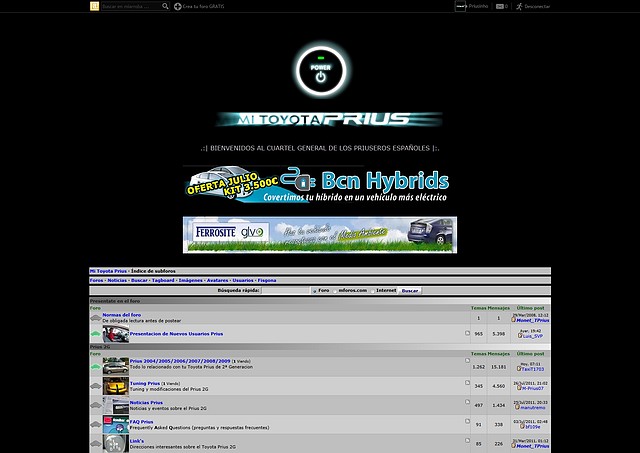640x453 pixels.
Task: Open manutremo last poster link
Action: click(x=533, y=407)
